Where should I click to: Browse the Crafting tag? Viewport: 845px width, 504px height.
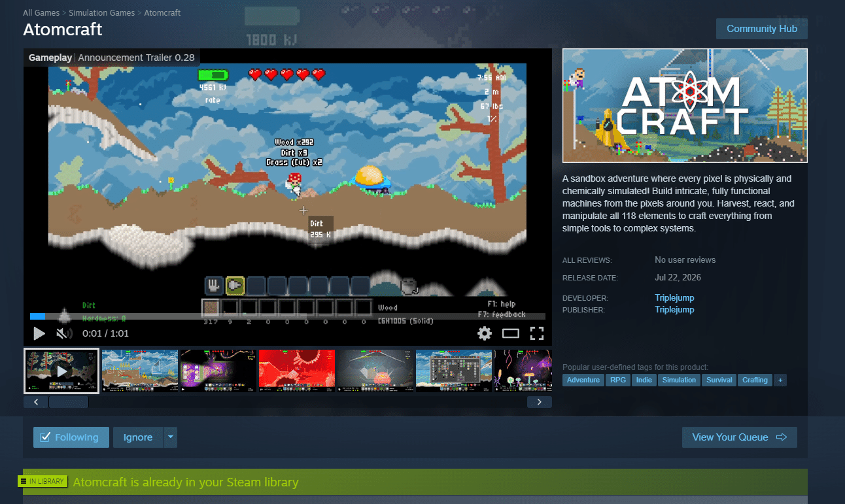pos(755,380)
